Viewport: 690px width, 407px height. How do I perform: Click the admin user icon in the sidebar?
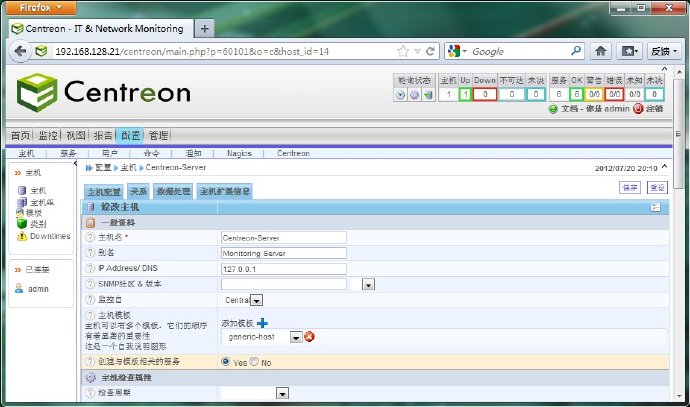(19, 289)
